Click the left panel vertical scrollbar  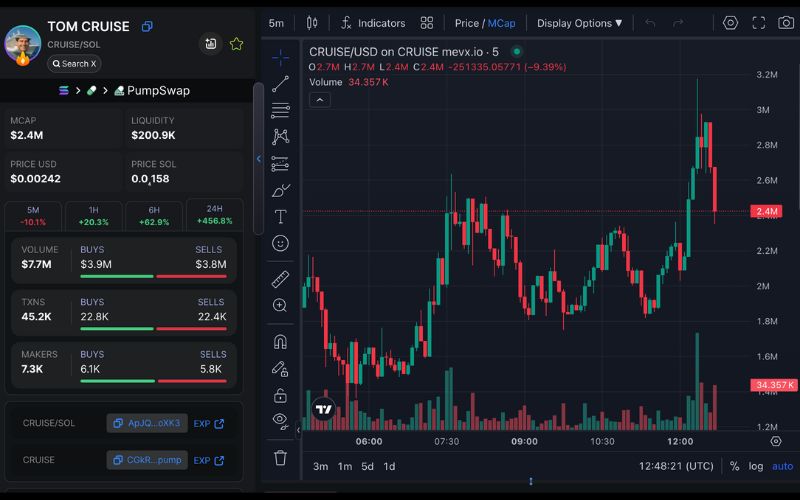tap(259, 158)
